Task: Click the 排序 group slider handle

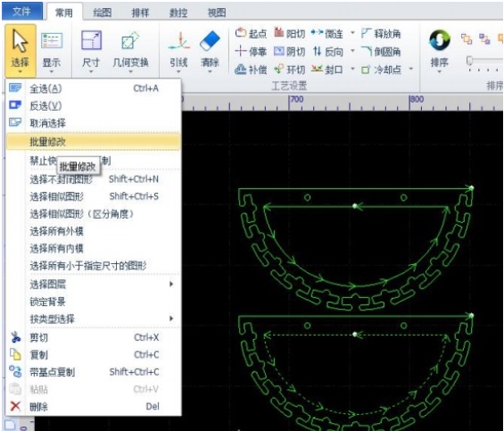Action: coord(470,61)
